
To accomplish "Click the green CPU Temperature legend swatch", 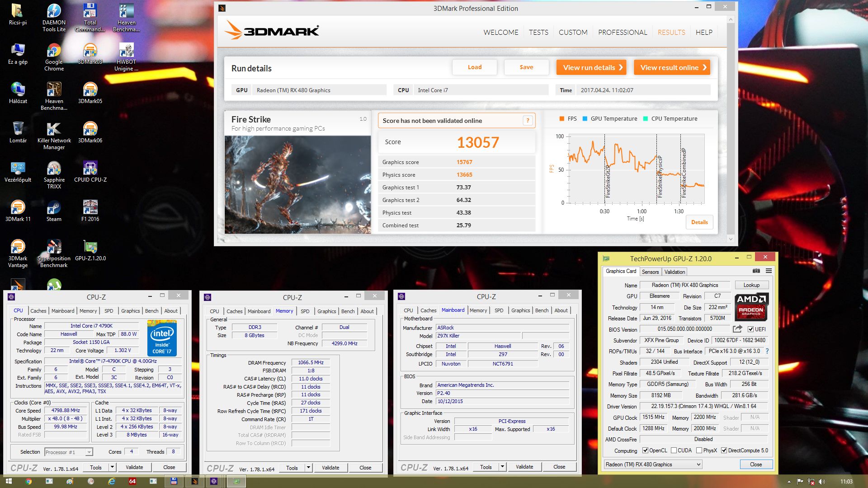I will 645,119.
